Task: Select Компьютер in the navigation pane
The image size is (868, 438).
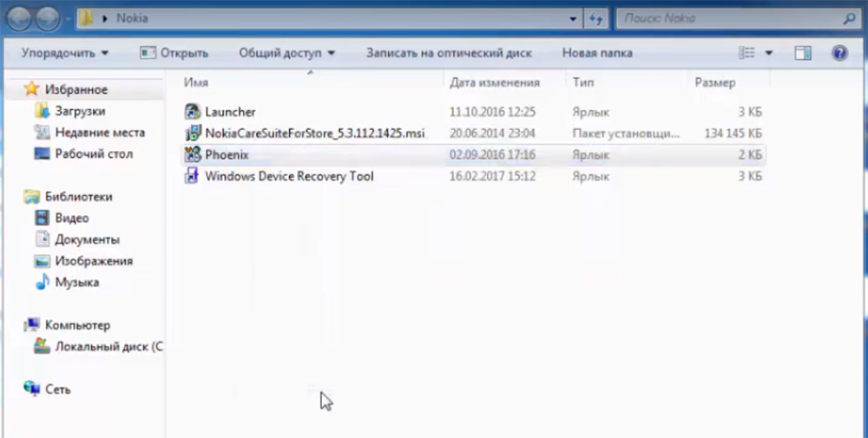Action: coord(77,324)
